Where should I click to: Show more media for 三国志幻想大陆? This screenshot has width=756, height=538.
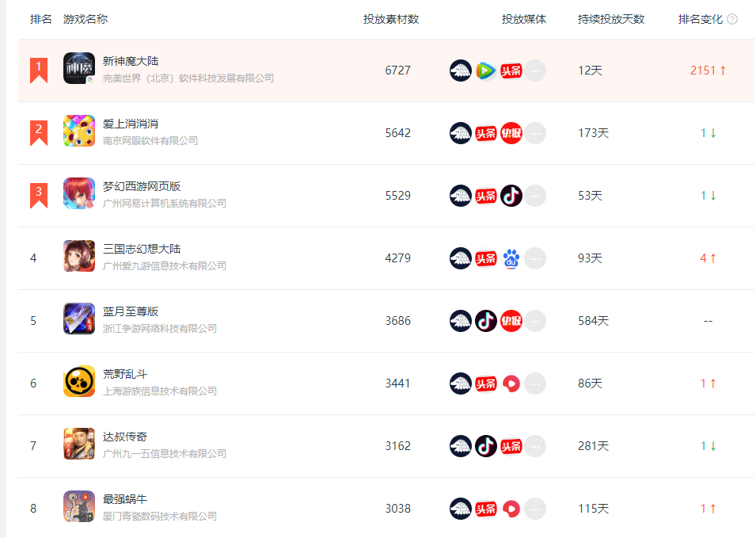coord(535,258)
